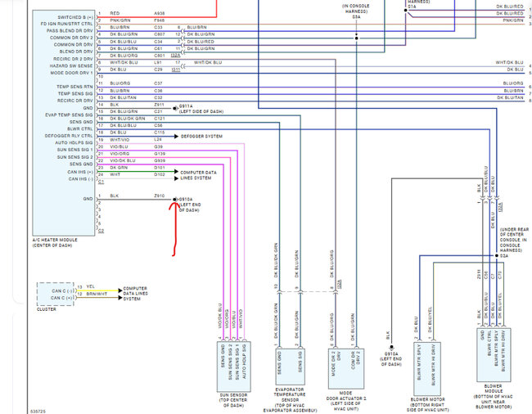
Task: Click the S3A splice label in console harness
Action: [x=356, y=16]
